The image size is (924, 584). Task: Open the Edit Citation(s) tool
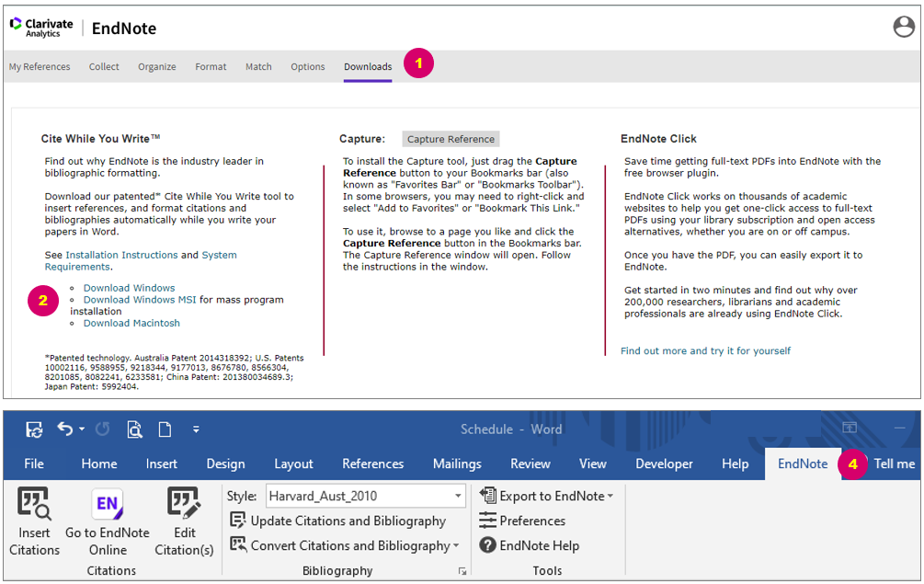click(x=183, y=521)
